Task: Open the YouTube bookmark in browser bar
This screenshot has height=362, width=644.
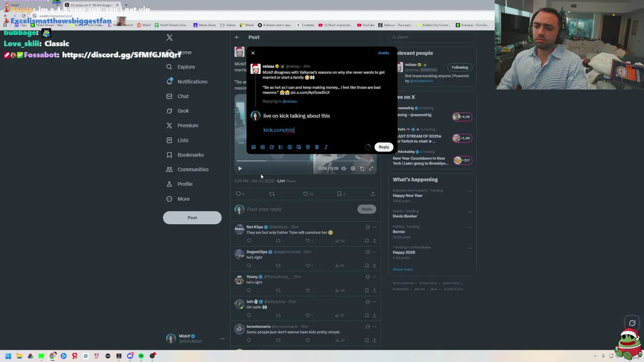Action: 366,25
